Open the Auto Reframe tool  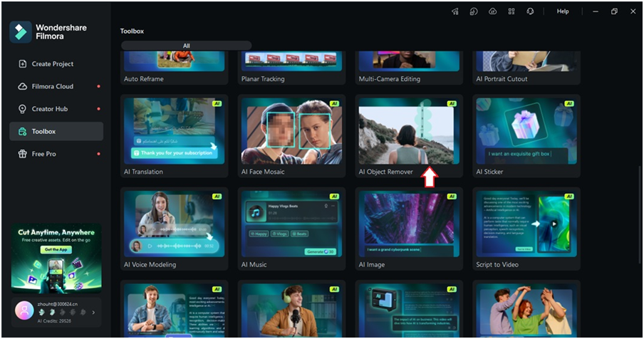pos(174,68)
